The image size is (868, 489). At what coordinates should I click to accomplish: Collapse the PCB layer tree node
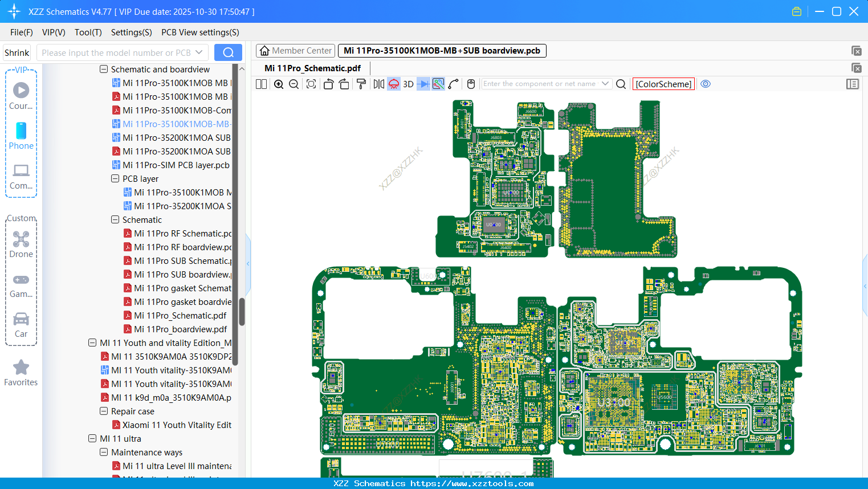[114, 178]
